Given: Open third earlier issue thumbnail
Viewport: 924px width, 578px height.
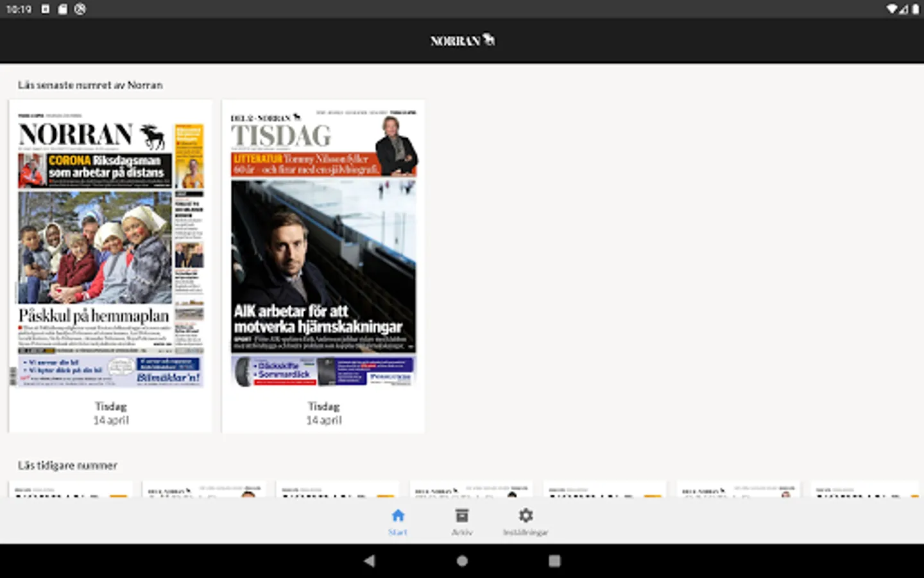Looking at the screenshot, I should tap(338, 489).
